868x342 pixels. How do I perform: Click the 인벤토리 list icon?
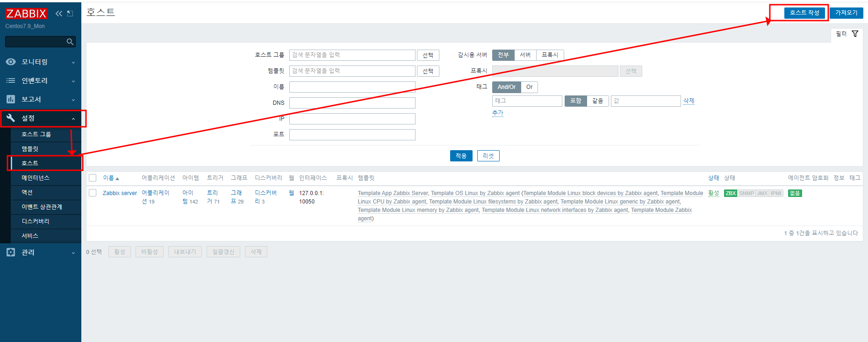[x=11, y=80]
